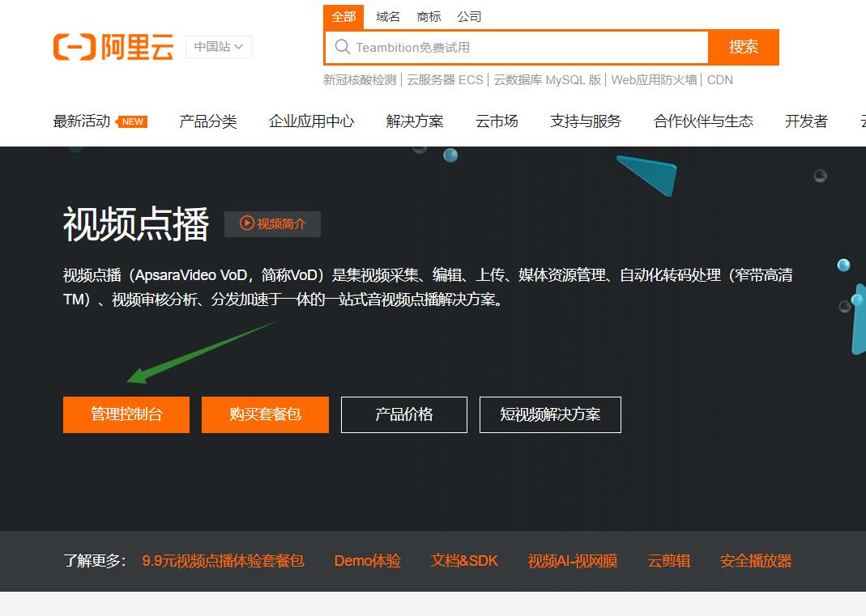Open the 最新活动 menu

pos(82,121)
